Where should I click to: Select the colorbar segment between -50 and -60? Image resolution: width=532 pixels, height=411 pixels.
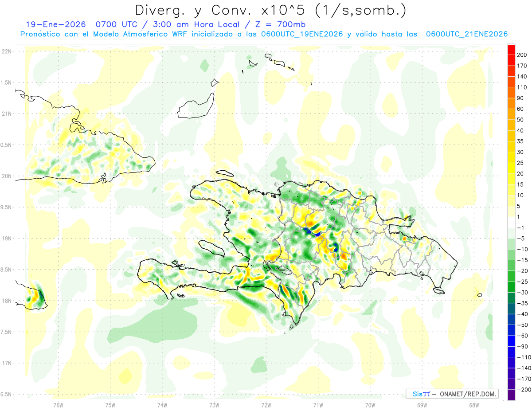[x=511, y=330]
